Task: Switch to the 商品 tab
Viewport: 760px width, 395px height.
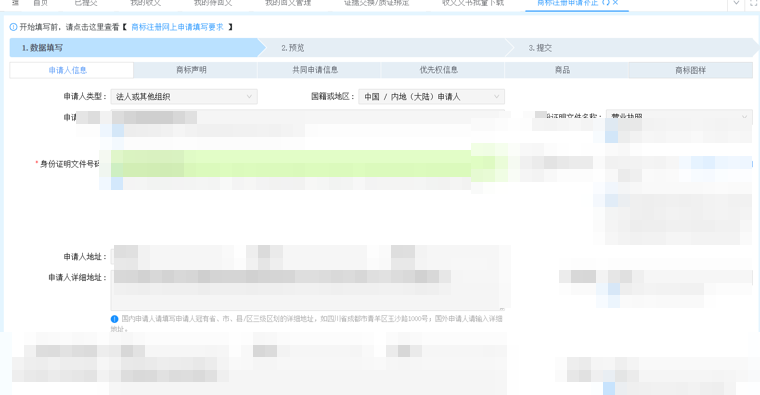Action: click(567, 70)
